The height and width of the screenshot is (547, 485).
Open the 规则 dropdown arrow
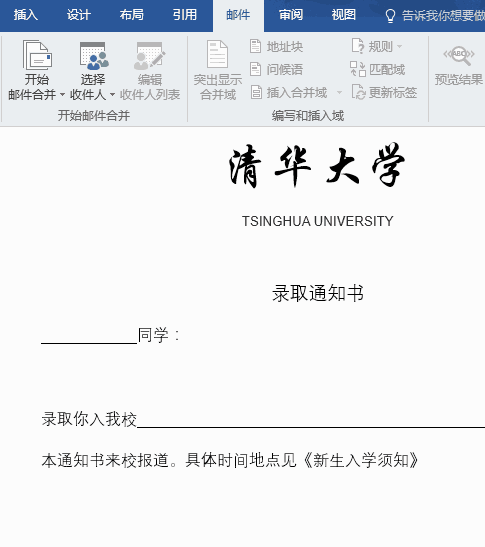(x=400, y=46)
